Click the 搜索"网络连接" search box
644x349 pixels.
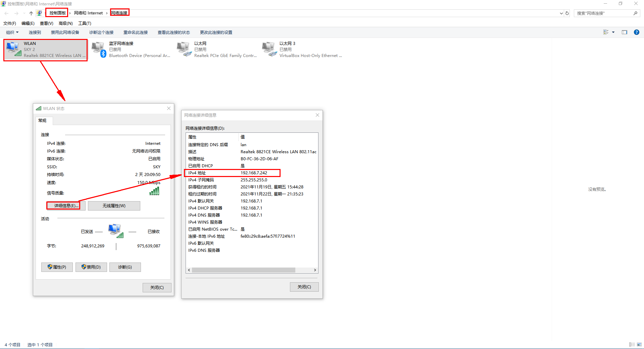[x=604, y=13]
